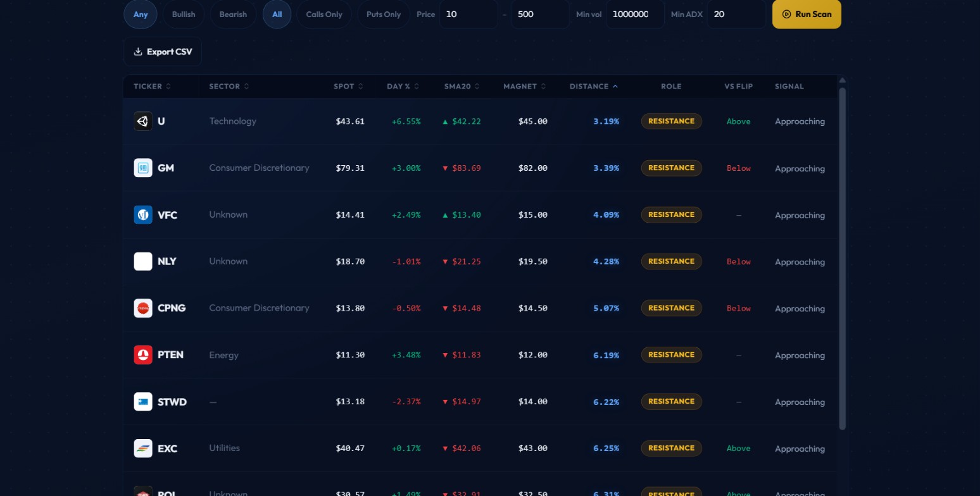Click the play icon in Run Scan
This screenshot has width=980, height=496.
tap(787, 14)
